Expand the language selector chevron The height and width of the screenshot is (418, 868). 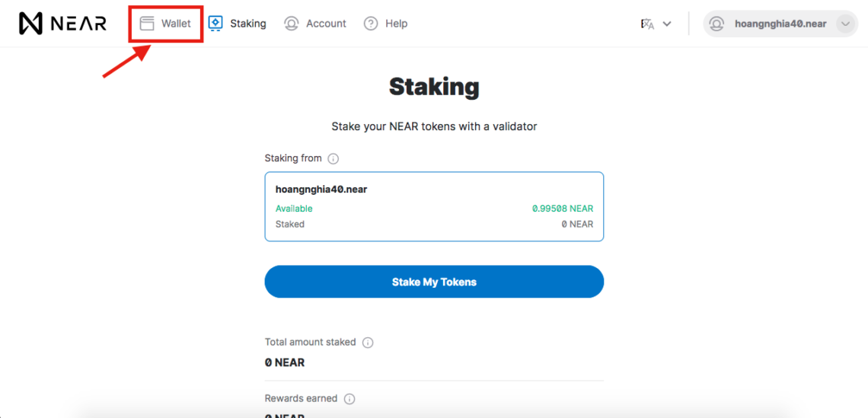(667, 24)
